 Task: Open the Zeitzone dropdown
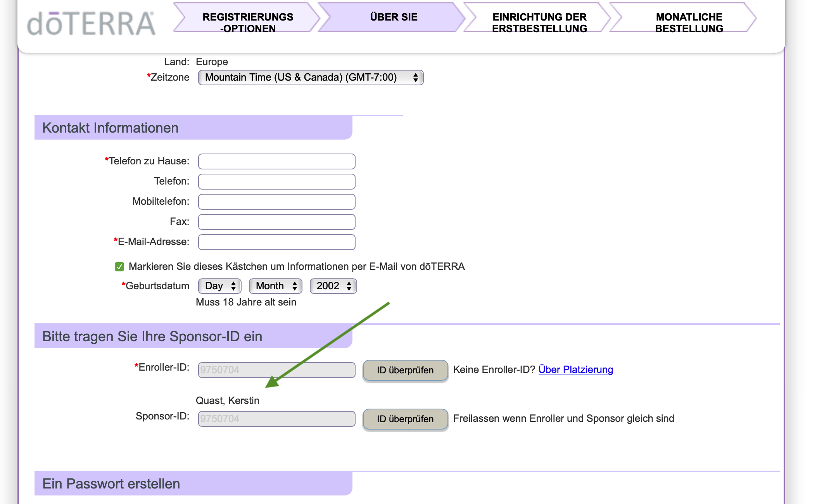coord(311,78)
